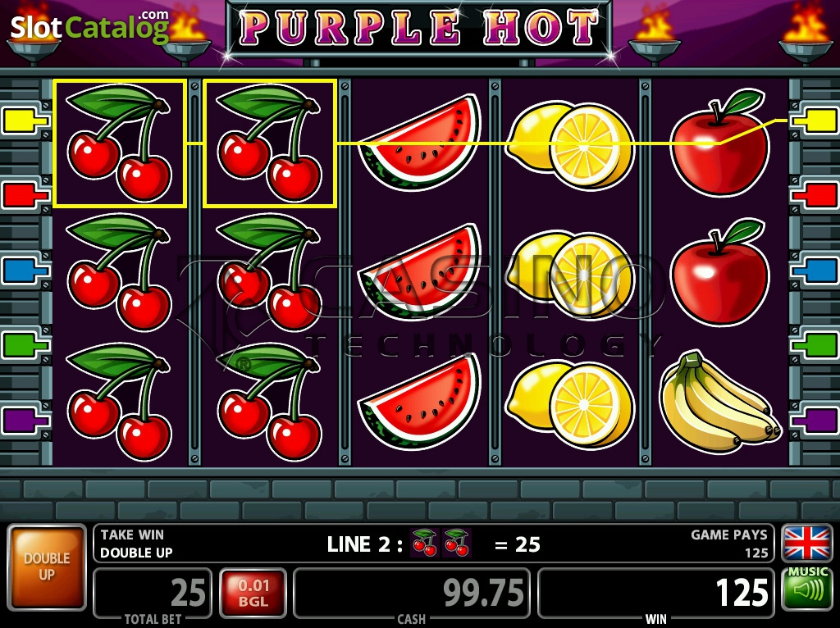Viewport: 840px width, 628px height.
Task: Click the purple payline marker on right
Action: tap(815, 421)
